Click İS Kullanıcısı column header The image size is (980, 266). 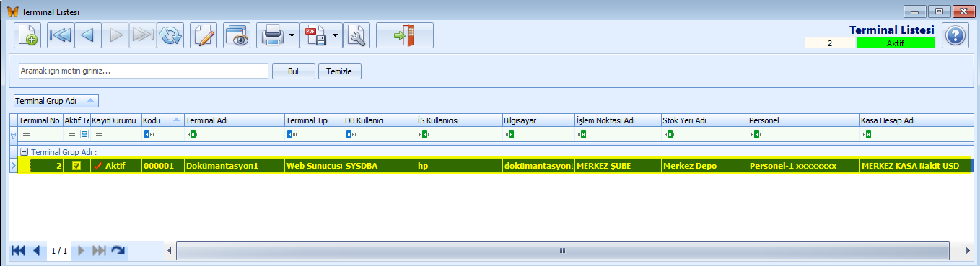(459, 120)
